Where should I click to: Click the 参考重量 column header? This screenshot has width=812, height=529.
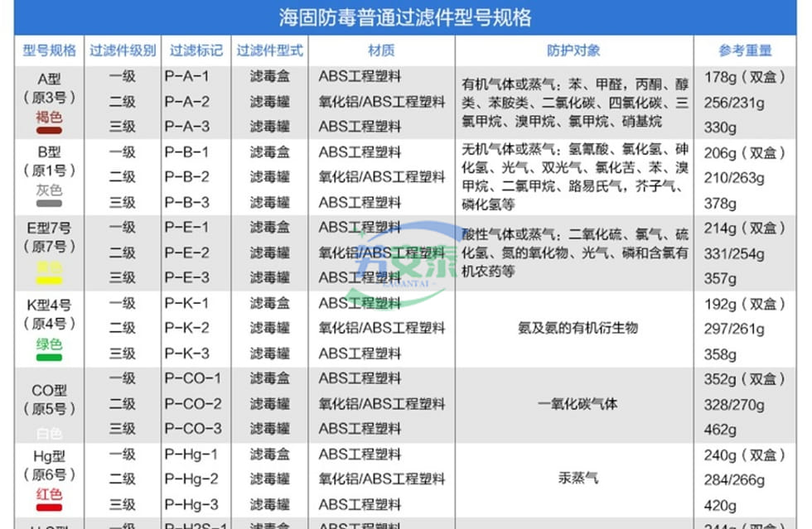(x=745, y=50)
